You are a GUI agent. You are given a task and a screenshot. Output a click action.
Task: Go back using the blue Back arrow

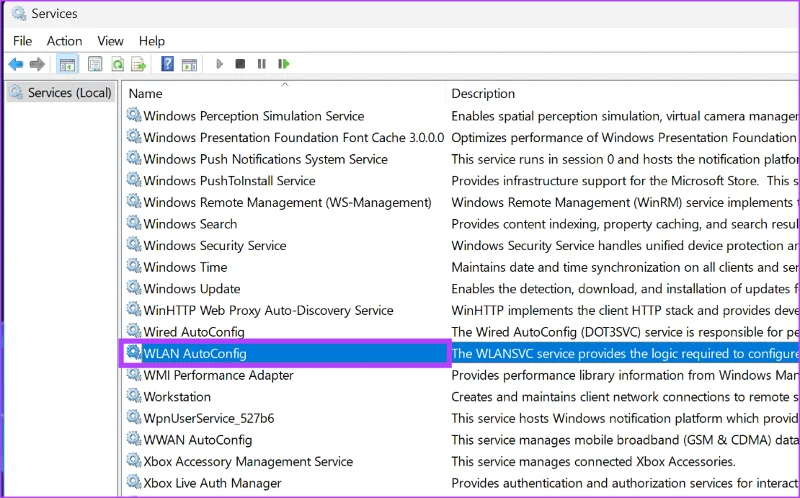coord(16,64)
